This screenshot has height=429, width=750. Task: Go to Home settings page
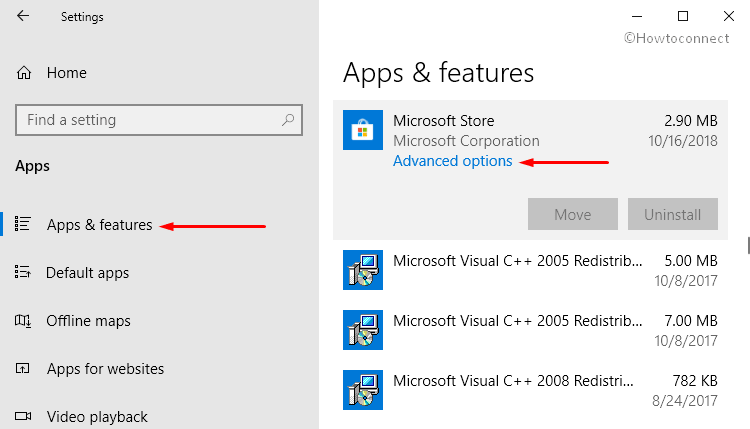tap(66, 73)
